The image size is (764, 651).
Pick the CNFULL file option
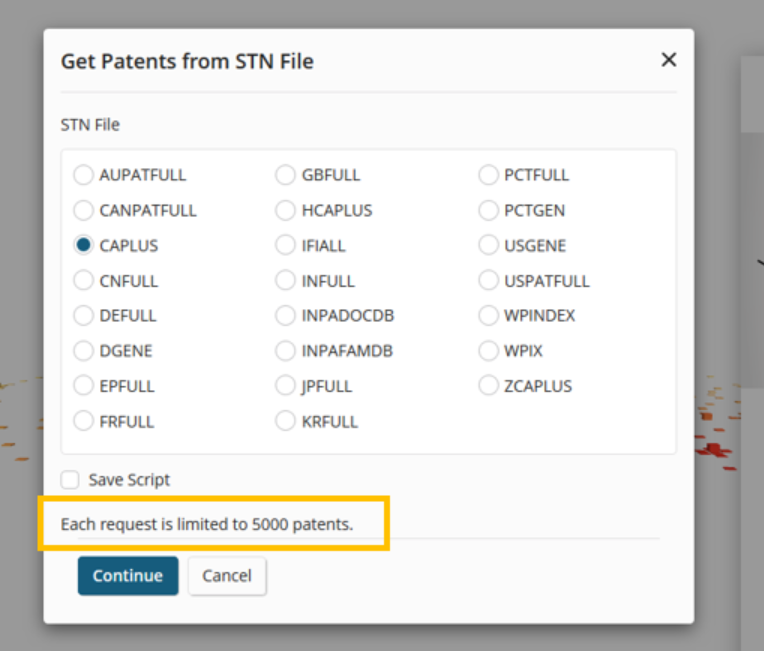pos(83,281)
